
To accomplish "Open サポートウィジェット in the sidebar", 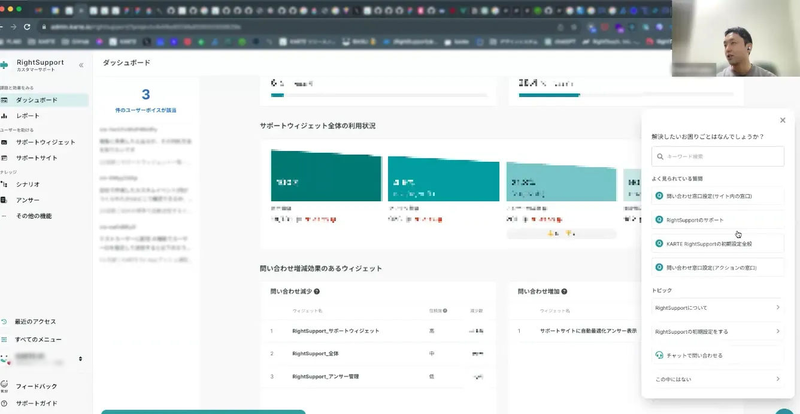I will point(44,142).
